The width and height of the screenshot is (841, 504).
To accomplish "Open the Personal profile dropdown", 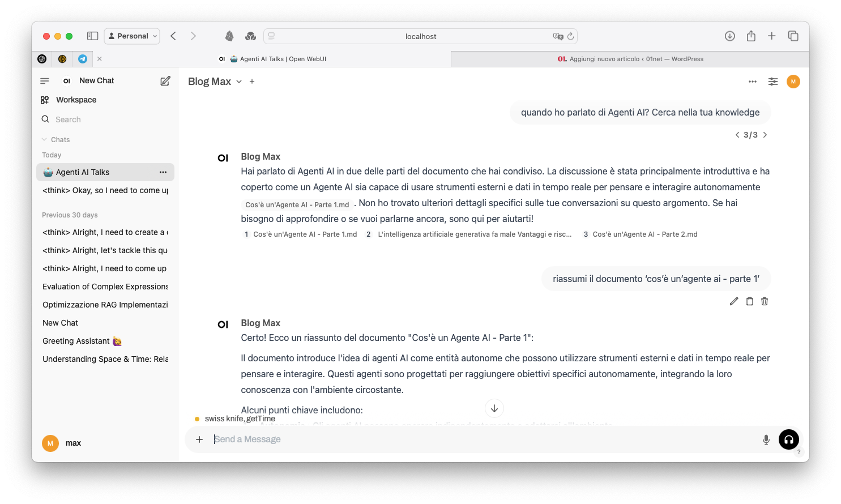I will [x=132, y=36].
